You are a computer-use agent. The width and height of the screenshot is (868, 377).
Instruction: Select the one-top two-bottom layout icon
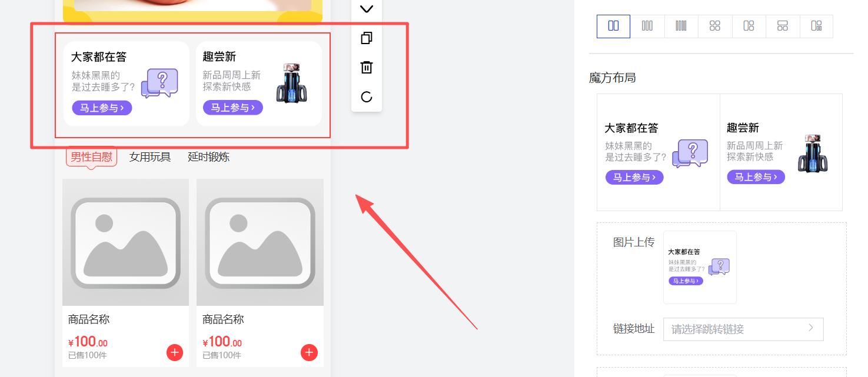tap(783, 26)
